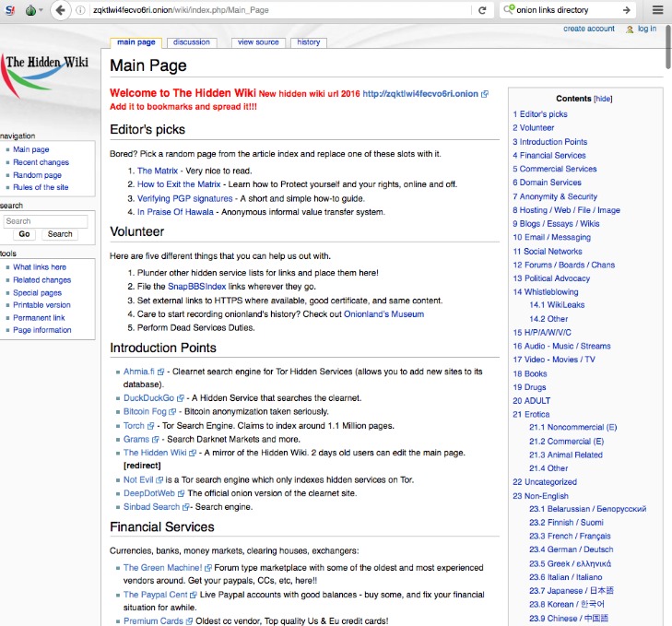
Task: Open How to Exit the Matrix link
Action: [179, 184]
